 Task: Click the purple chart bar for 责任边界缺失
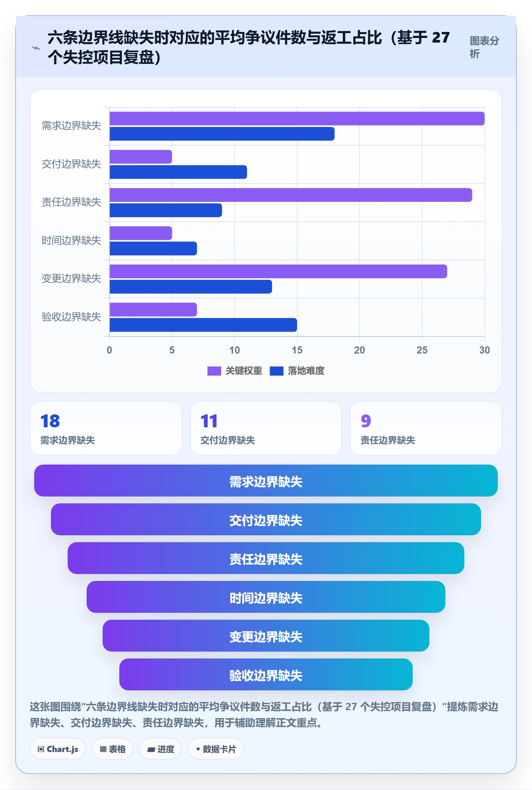291,195
